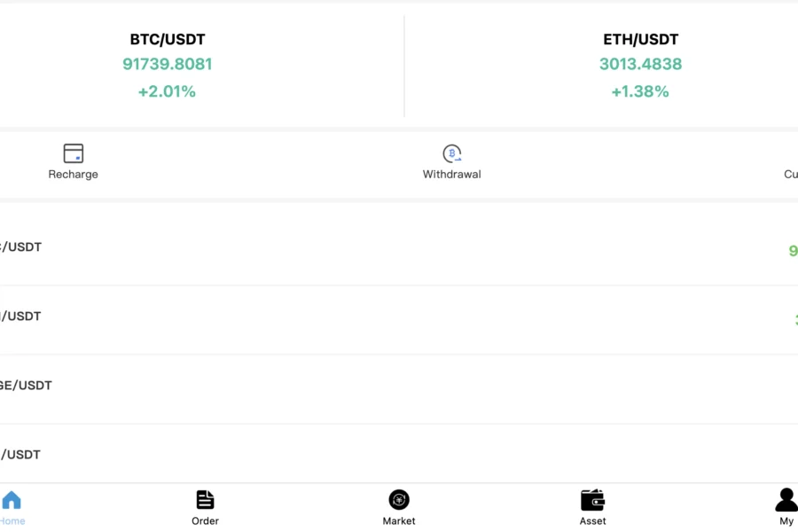Click the +2.01% BTC change value
798x532 pixels.
point(167,91)
